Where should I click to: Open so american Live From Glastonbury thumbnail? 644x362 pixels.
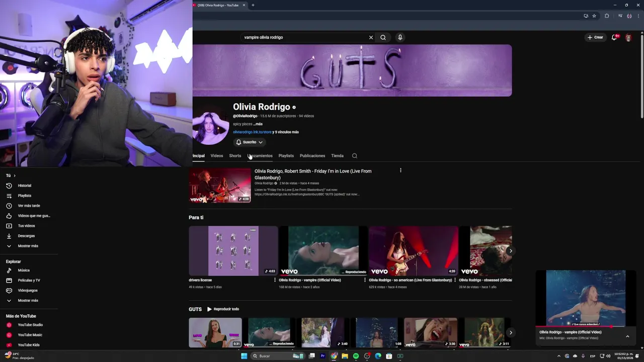(x=414, y=250)
